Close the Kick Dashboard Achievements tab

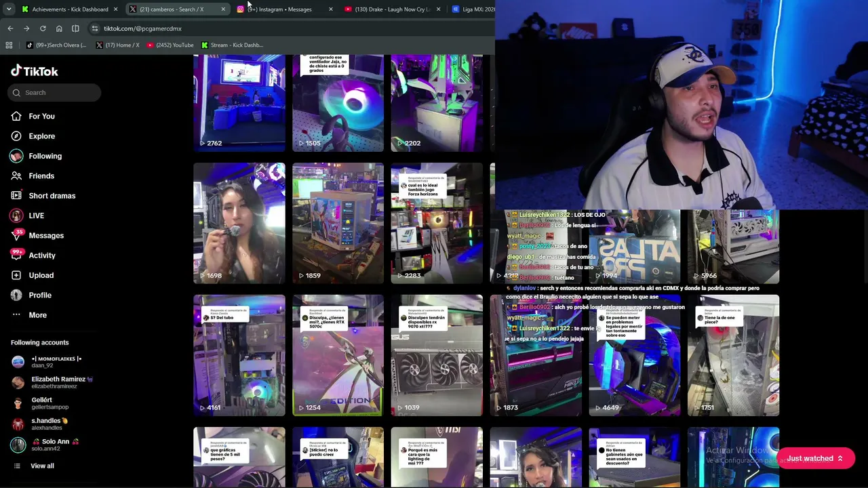115,9
